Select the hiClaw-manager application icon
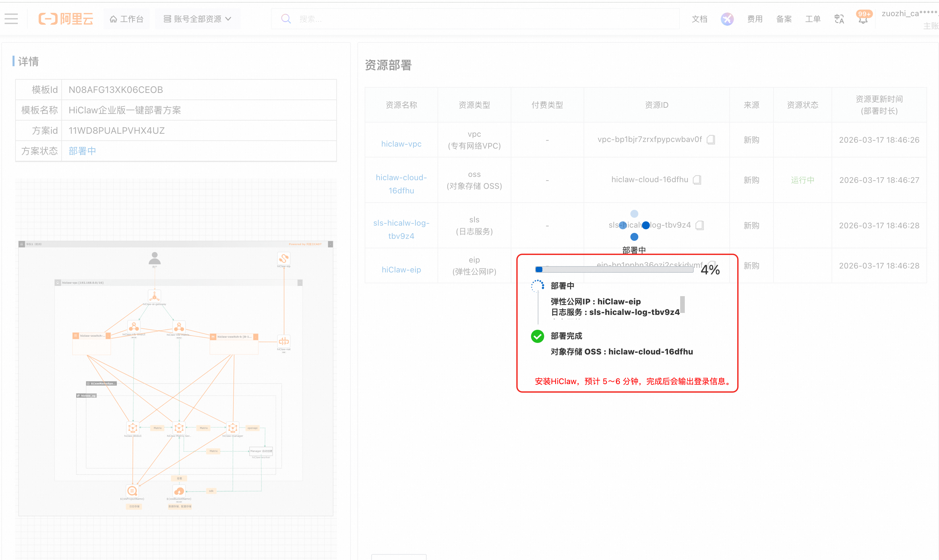Screen dimensions: 939x560 (x=233, y=428)
